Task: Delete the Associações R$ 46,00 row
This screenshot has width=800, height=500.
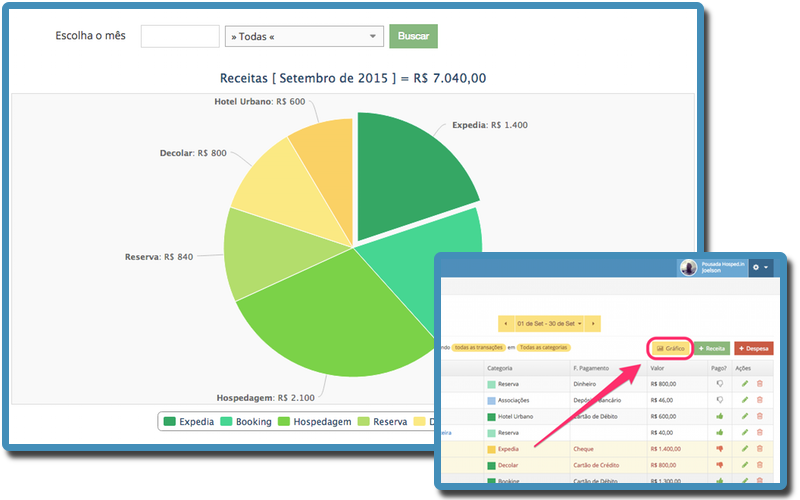Action: (x=759, y=399)
